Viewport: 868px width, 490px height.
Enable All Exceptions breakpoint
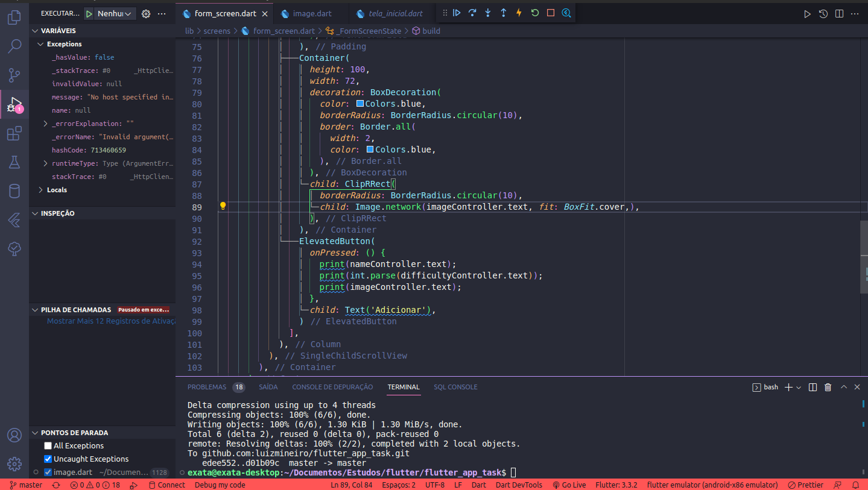click(x=48, y=446)
